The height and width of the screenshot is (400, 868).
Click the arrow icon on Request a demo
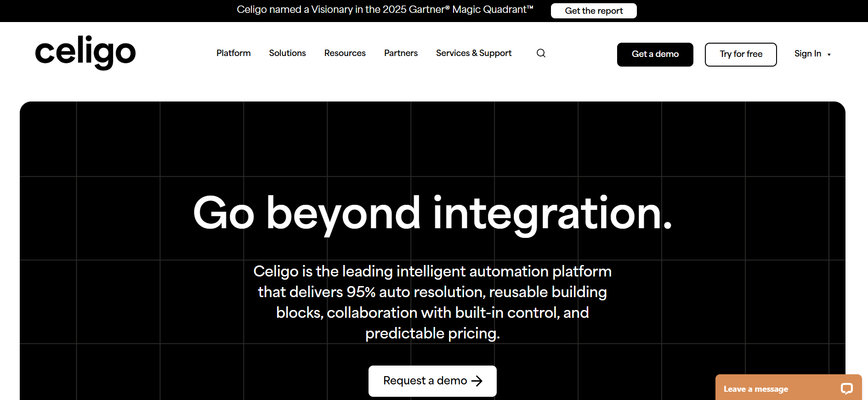pos(477,381)
